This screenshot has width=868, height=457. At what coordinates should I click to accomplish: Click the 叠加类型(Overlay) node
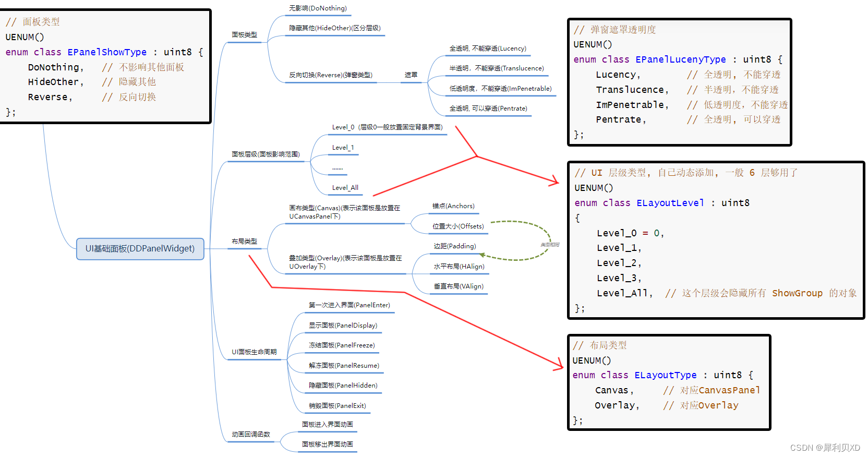pyautogui.click(x=345, y=262)
